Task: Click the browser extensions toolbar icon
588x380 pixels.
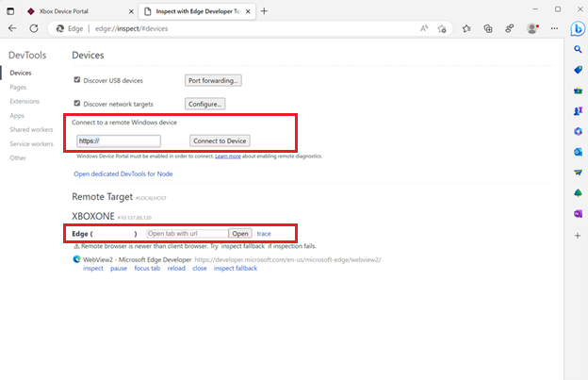Action: pos(509,28)
